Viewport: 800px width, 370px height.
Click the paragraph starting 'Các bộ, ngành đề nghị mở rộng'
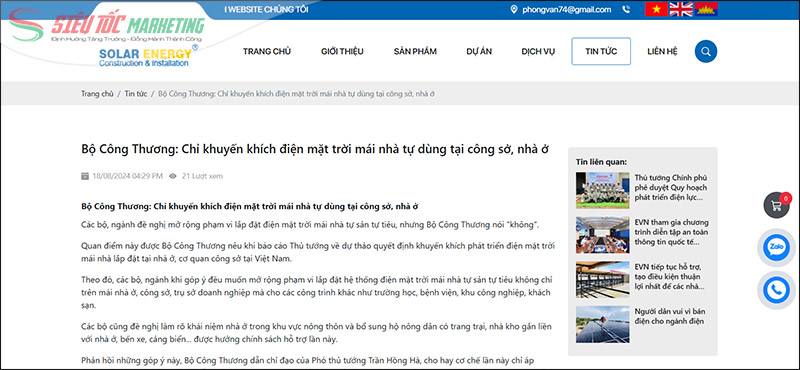click(x=310, y=225)
